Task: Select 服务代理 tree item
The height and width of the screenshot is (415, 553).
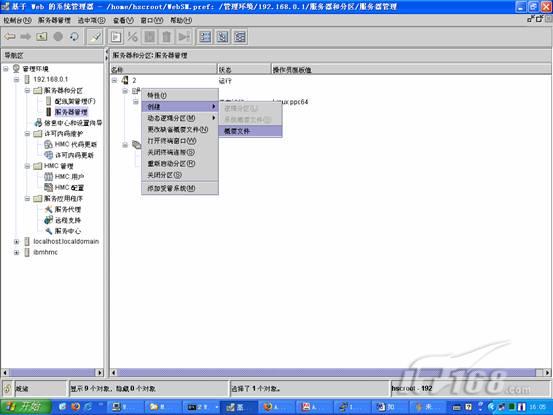Action: click(68, 209)
